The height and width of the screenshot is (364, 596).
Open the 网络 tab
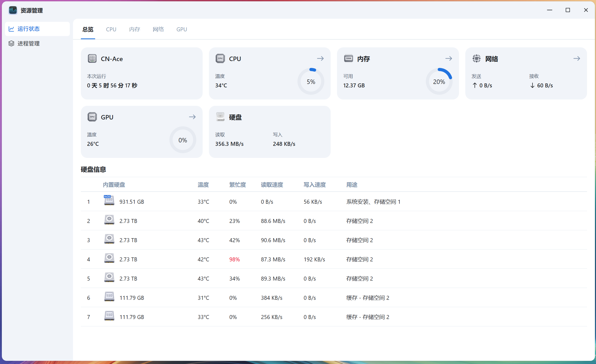click(x=158, y=29)
